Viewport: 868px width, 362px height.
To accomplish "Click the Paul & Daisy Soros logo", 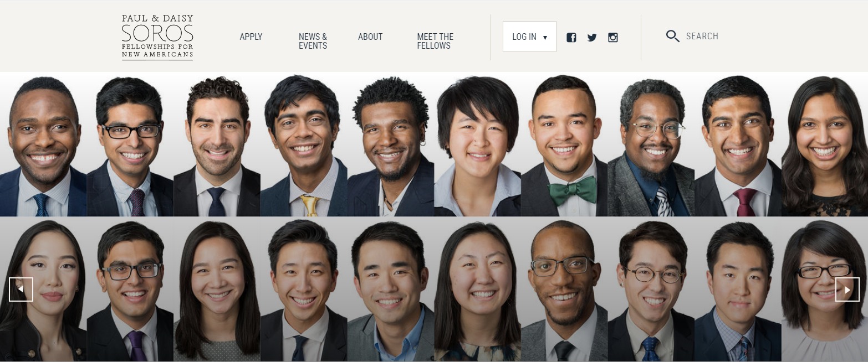I will 157,37.
